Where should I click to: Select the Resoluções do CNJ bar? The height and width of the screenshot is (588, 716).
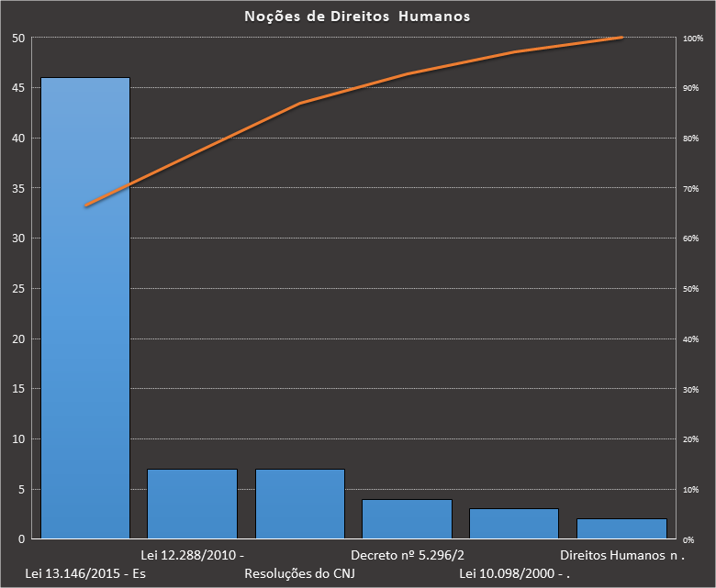299,504
